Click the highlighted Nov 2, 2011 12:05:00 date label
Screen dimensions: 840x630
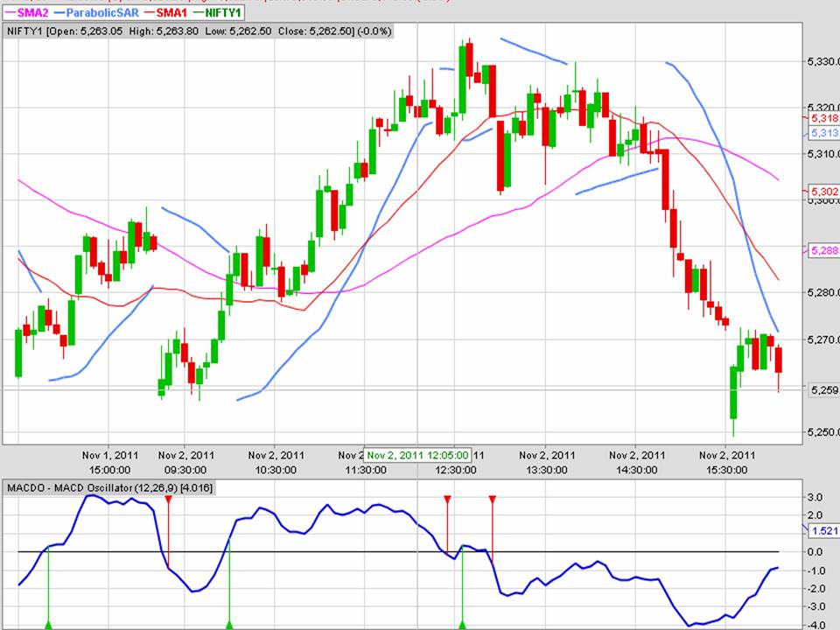click(x=418, y=455)
